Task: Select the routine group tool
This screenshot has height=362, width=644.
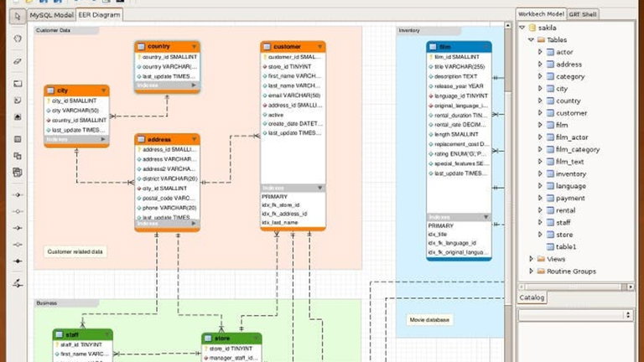Action: [x=18, y=173]
